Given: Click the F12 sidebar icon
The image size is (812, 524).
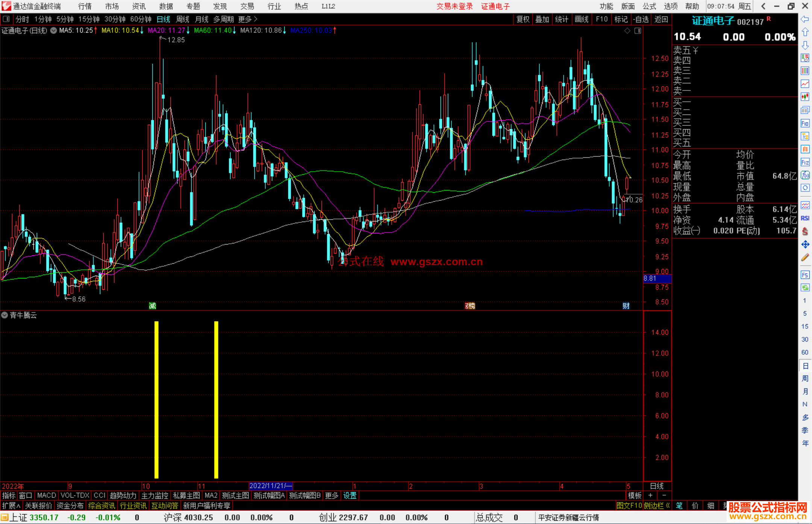Looking at the screenshot, I should pos(805,162).
